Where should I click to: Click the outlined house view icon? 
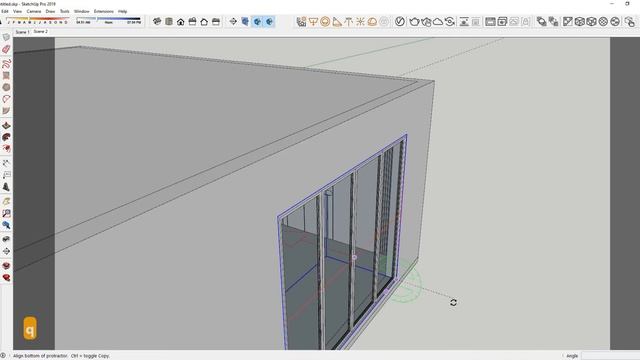point(204,22)
